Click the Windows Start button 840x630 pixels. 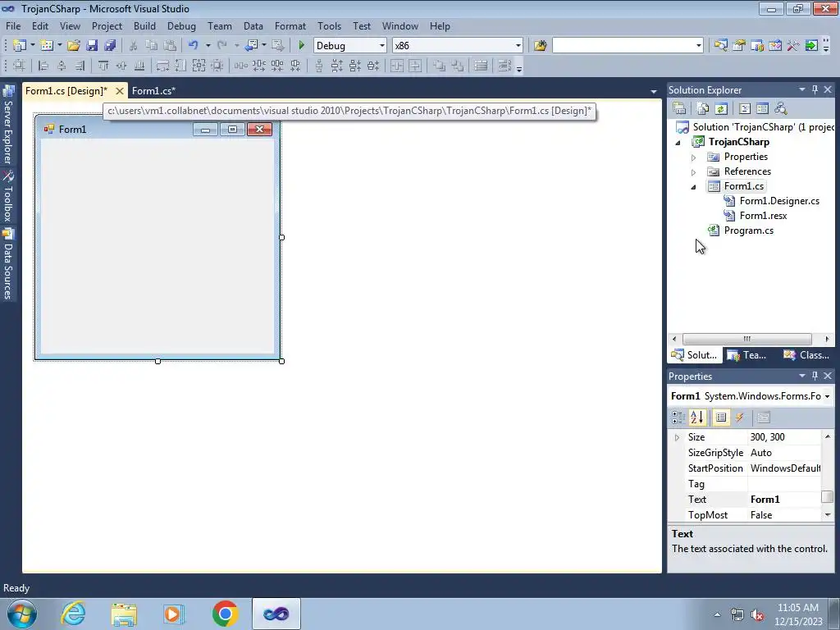(21, 614)
